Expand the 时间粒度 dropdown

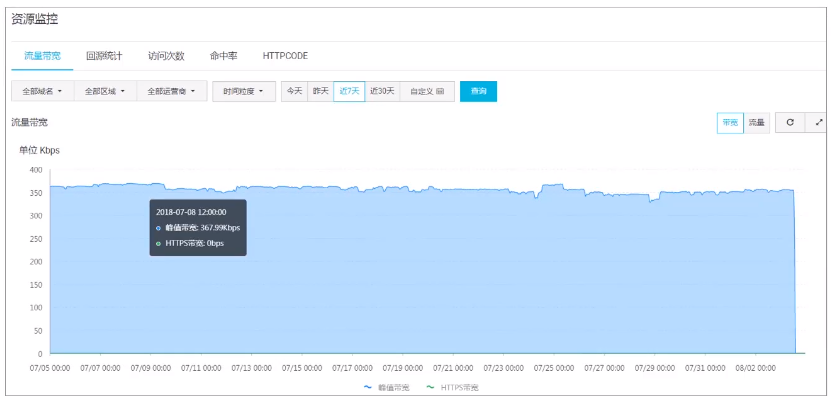(244, 91)
